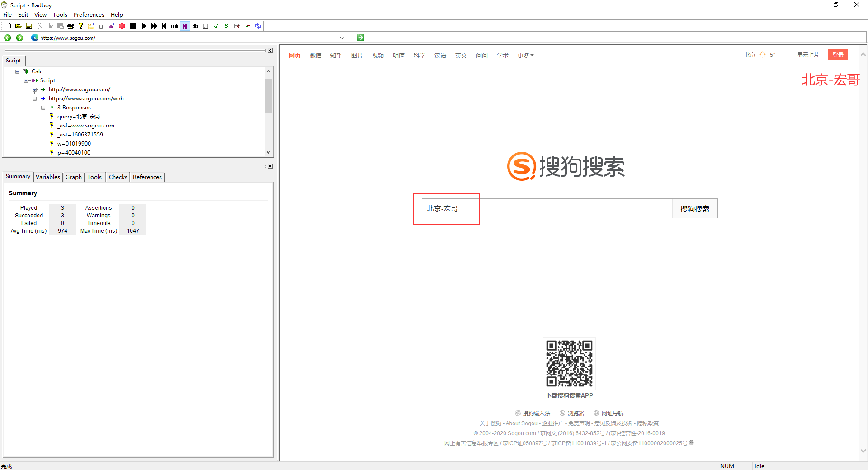Open the View menu
This screenshot has width=868, height=470.
(x=40, y=14)
